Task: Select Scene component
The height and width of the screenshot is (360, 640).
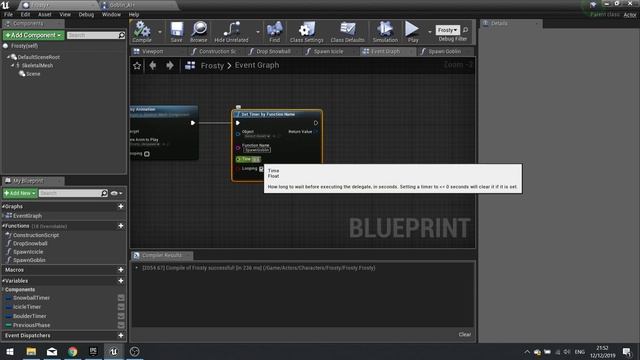Action: click(x=33, y=74)
